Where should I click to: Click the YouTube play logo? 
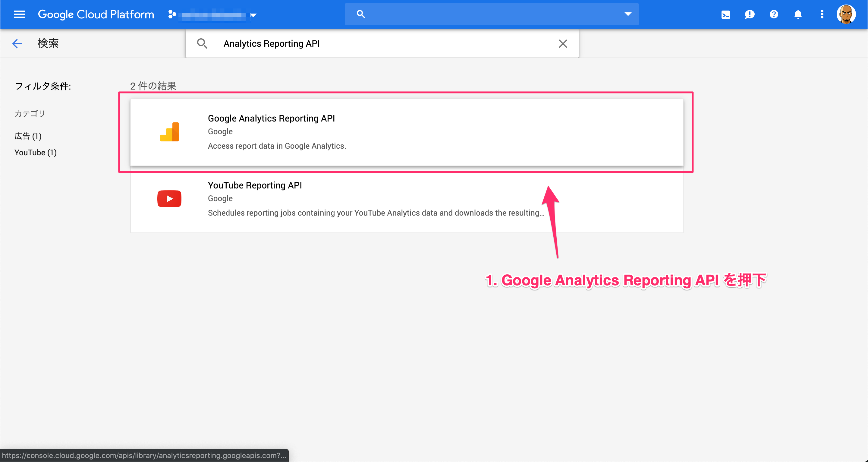[x=169, y=199]
